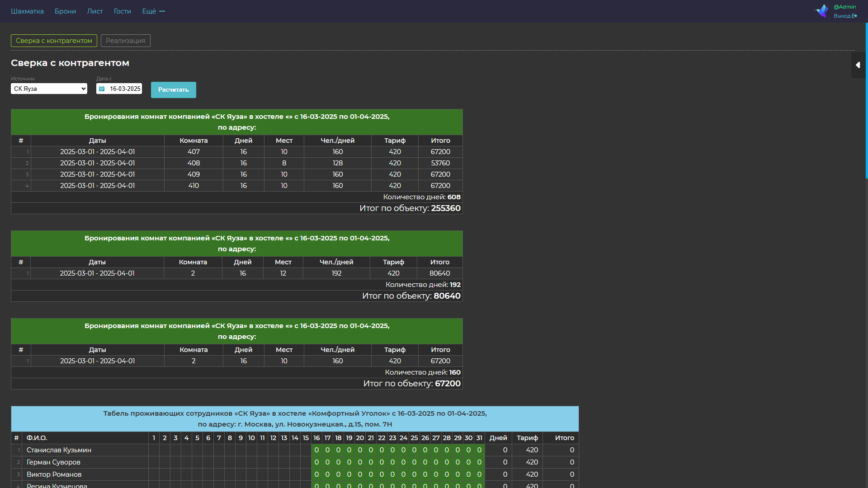Click the hummingbird logo icon
868x488 pixels.
(821, 11)
